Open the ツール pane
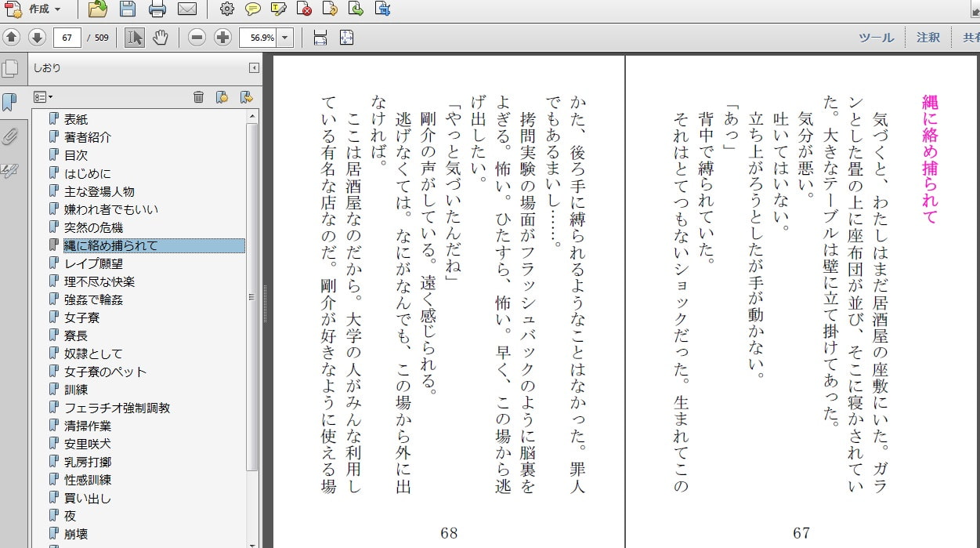Screen dimensions: 980x548 pos(876,37)
